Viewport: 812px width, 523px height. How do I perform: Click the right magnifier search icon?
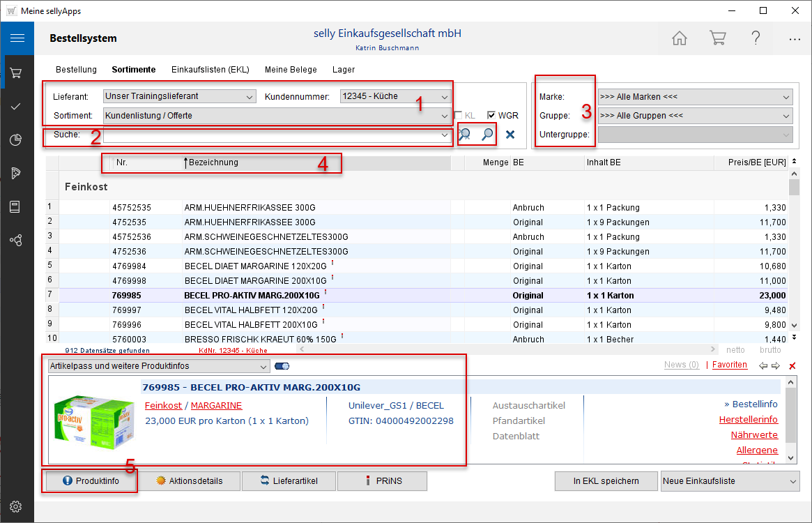tap(488, 135)
